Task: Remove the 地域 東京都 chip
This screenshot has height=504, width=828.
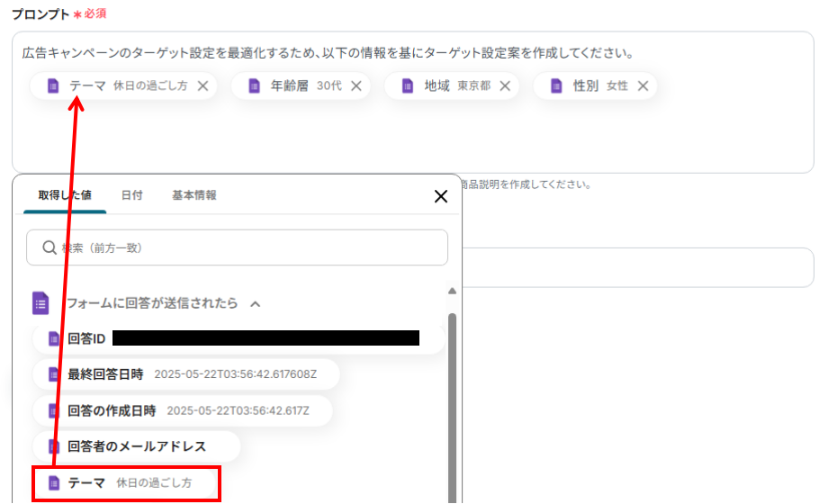Action: click(x=506, y=85)
